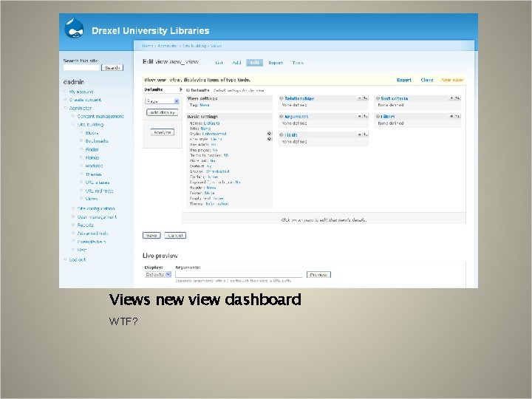Click the help icon beside Arguments
This screenshot has width=532, height=399.
[x=282, y=117]
